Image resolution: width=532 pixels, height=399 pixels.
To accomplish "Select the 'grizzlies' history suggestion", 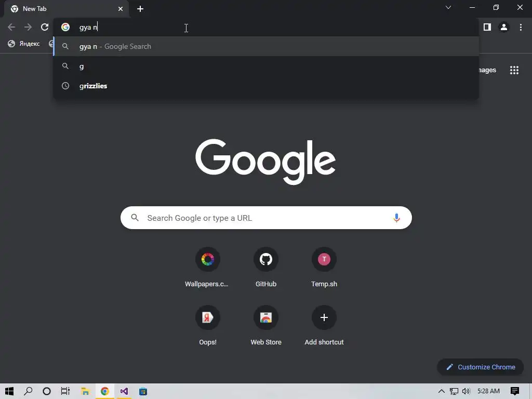I will pos(266,86).
